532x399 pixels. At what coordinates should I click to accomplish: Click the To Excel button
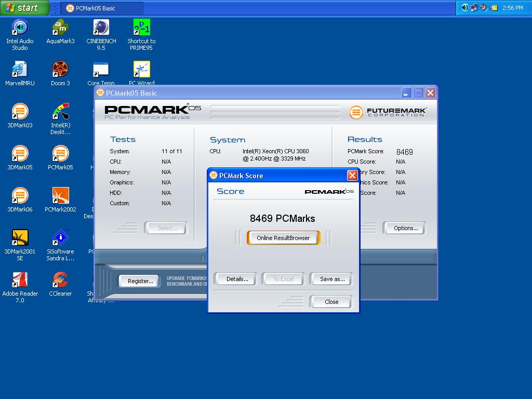pyautogui.click(x=284, y=279)
